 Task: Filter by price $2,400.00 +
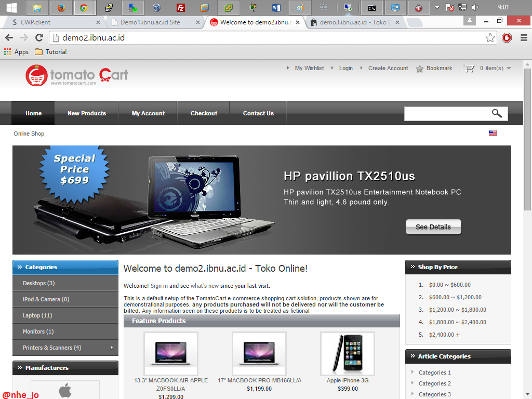(444, 335)
